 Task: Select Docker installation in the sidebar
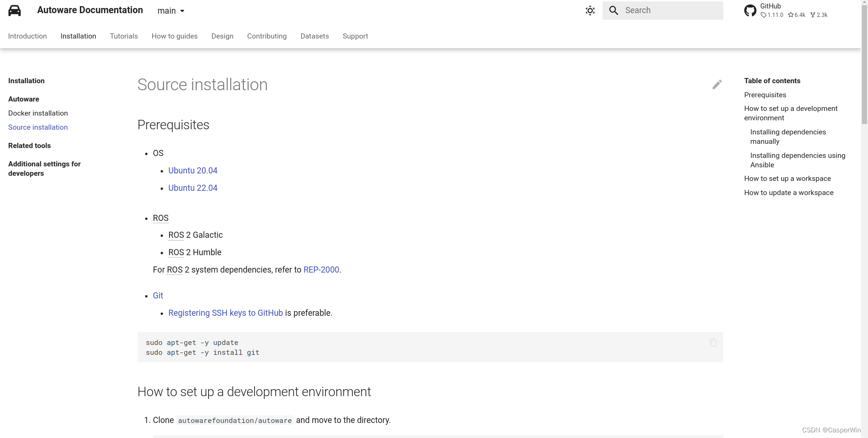[x=38, y=113]
